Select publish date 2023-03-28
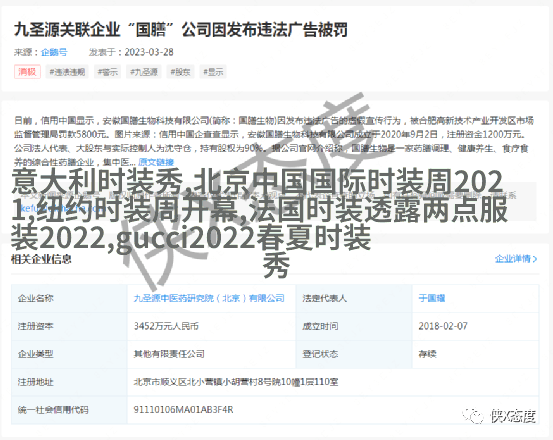This screenshot has width=553, height=440. [149, 52]
